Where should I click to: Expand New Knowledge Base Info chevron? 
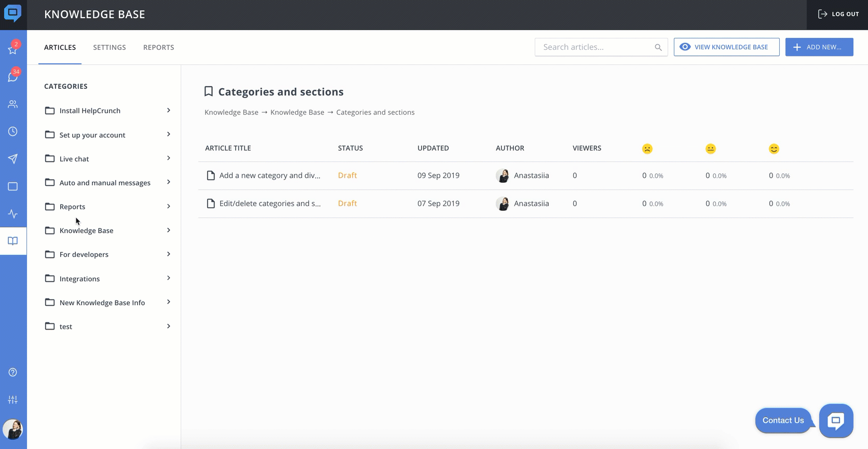coord(169,302)
